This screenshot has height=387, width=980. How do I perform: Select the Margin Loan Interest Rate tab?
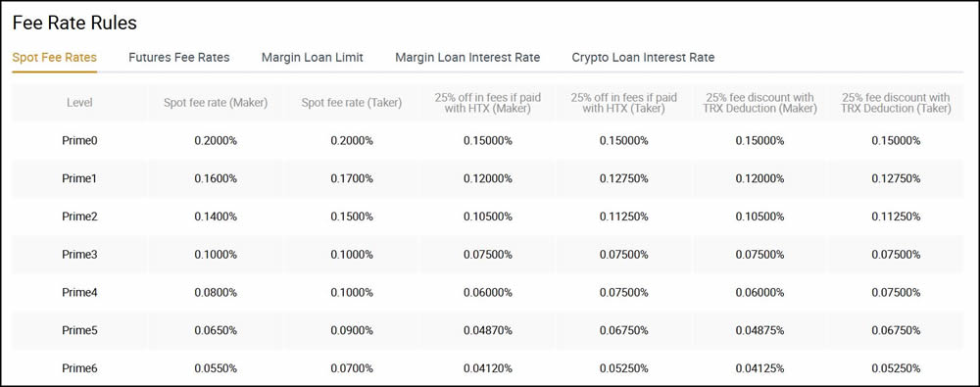tap(467, 58)
